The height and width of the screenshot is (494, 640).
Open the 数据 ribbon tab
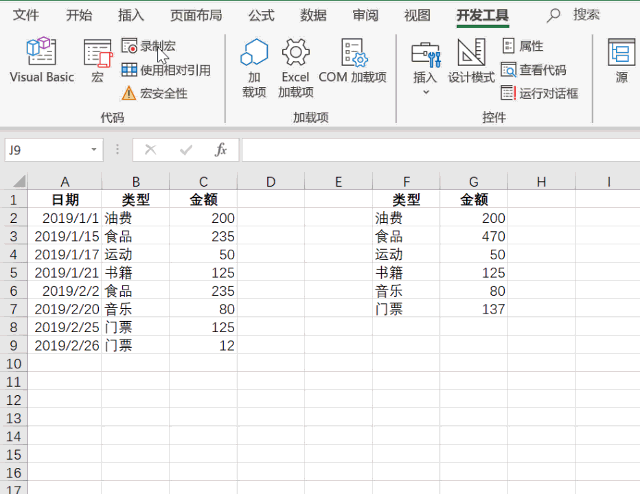click(313, 16)
